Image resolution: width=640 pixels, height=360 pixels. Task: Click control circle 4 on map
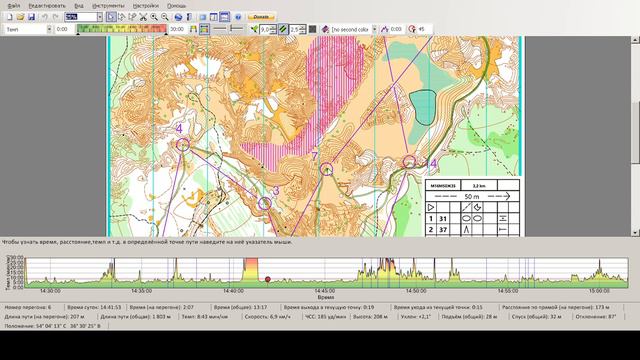tap(183, 144)
